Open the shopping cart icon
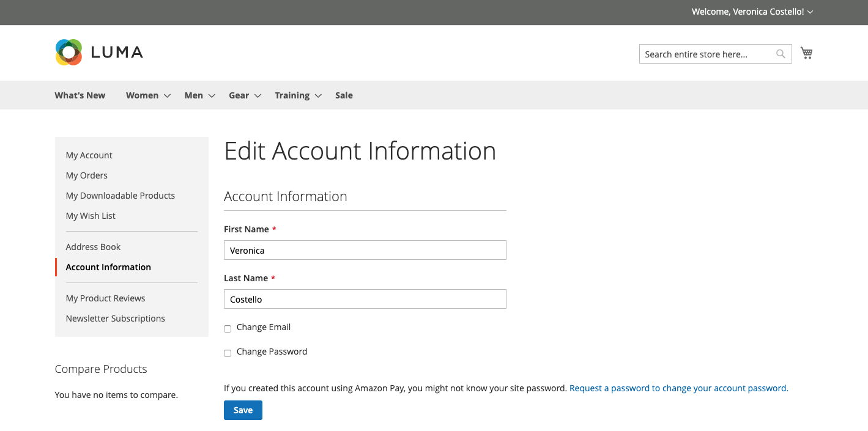 click(807, 53)
